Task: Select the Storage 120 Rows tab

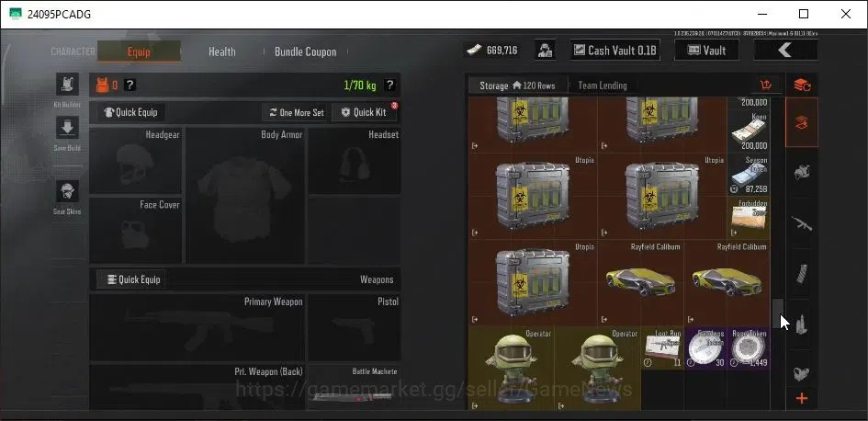Action: point(518,85)
